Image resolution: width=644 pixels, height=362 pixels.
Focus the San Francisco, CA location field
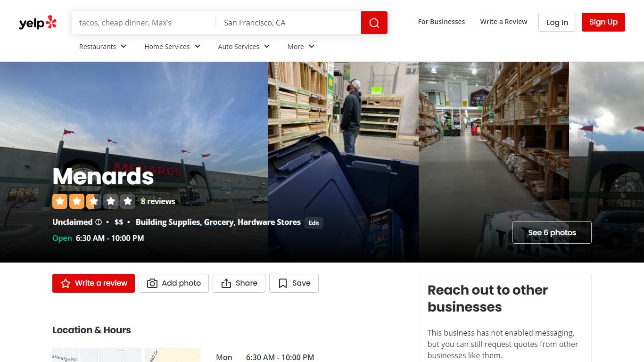click(289, 23)
